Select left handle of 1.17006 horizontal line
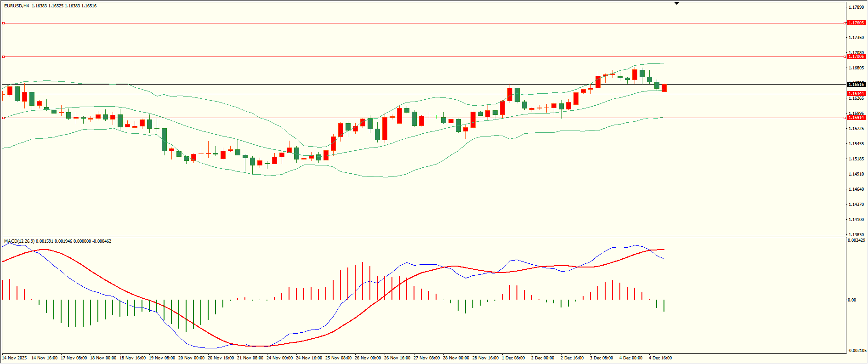Screen dimensions: 868x364 4,57
